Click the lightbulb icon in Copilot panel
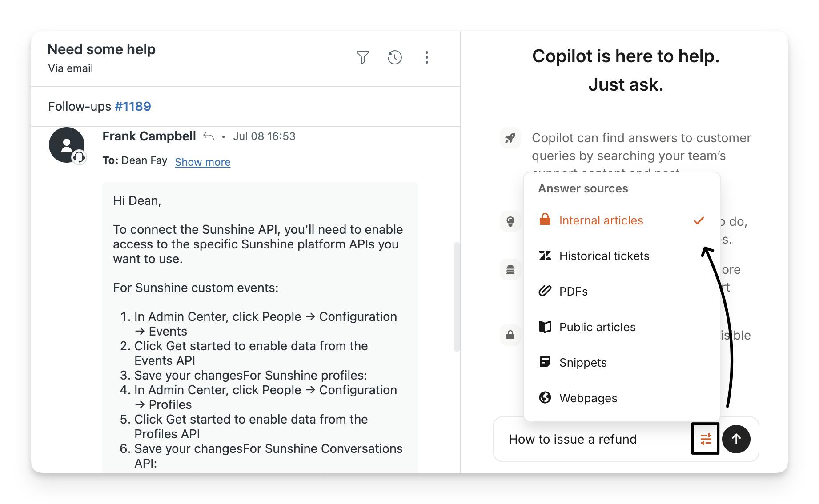Image resolution: width=819 pixels, height=504 pixels. tap(510, 221)
